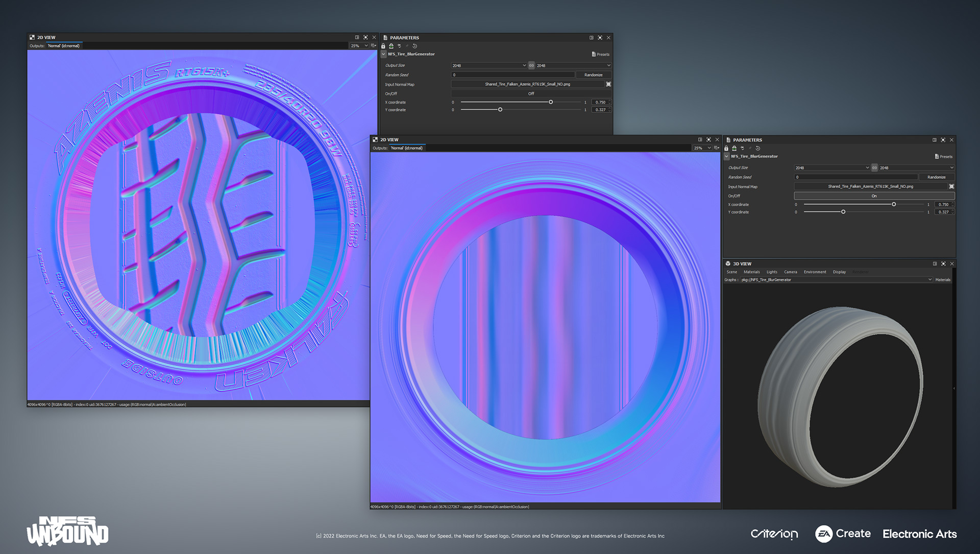Collapse NFS_Tire_BlurGenerator section in right panel
The height and width of the screenshot is (554, 980).
coord(726,156)
